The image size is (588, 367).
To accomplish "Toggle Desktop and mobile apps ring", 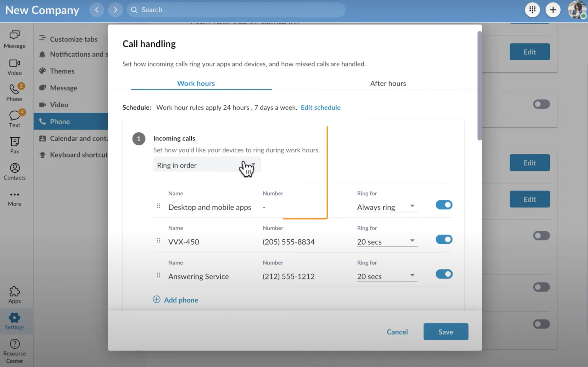I will 444,205.
